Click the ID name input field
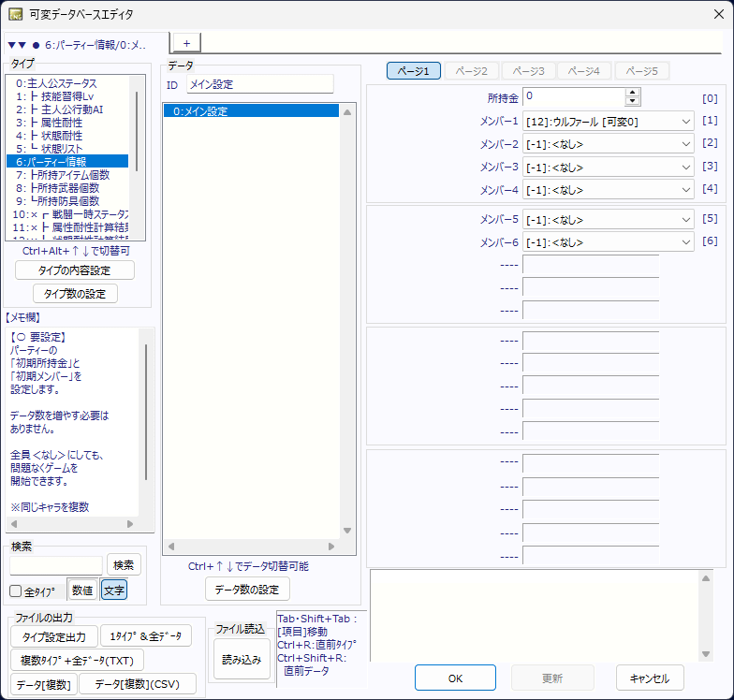734x700 pixels. coord(259,84)
